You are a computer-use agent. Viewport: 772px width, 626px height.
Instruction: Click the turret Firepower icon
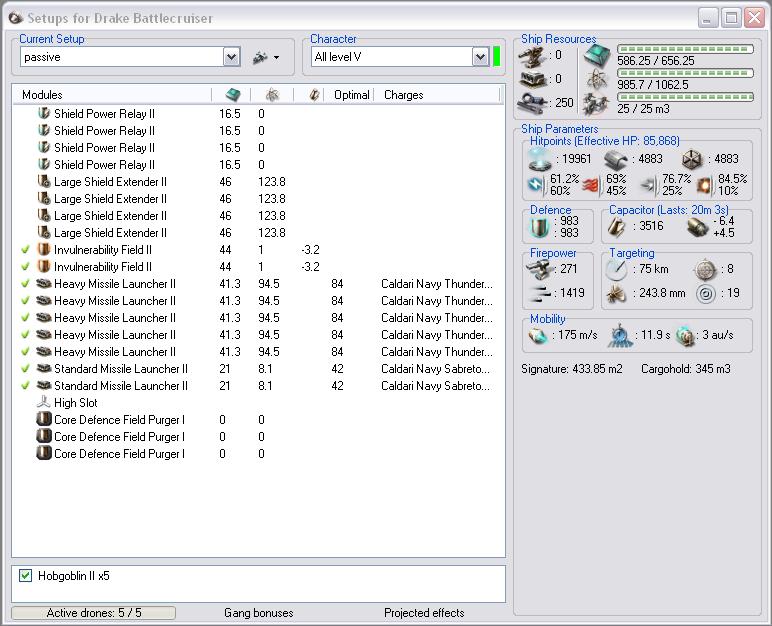click(538, 270)
